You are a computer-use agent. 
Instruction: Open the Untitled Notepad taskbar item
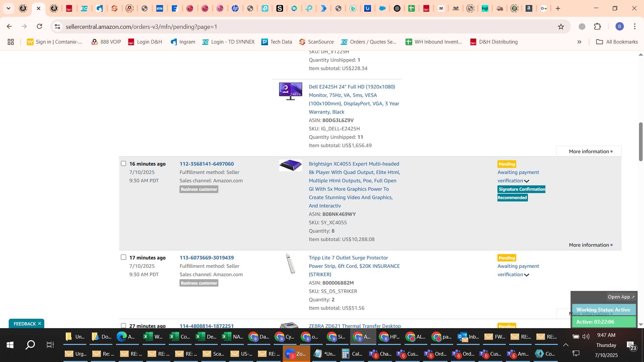[x=324, y=354]
